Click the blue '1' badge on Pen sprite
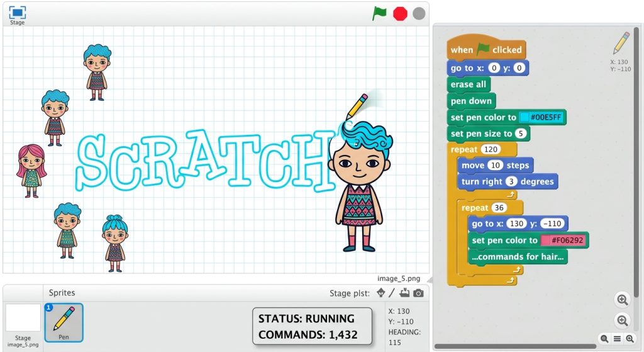The image size is (644, 352). [x=48, y=307]
